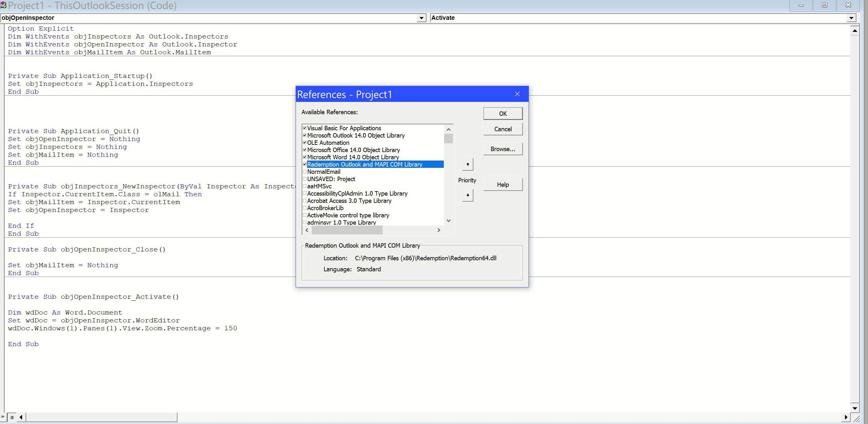Select Redemption Outlook and MAPI COM Library row
Viewport: 868px width, 424px height.
pyautogui.click(x=375, y=164)
